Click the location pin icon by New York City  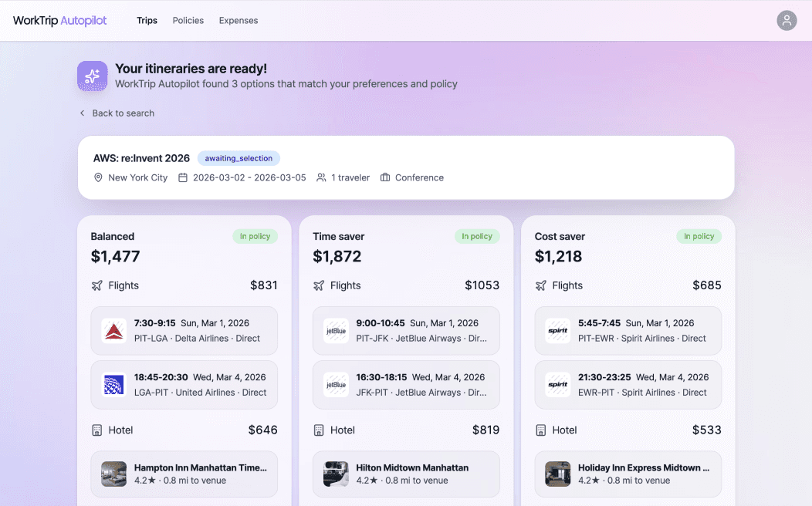tap(98, 177)
